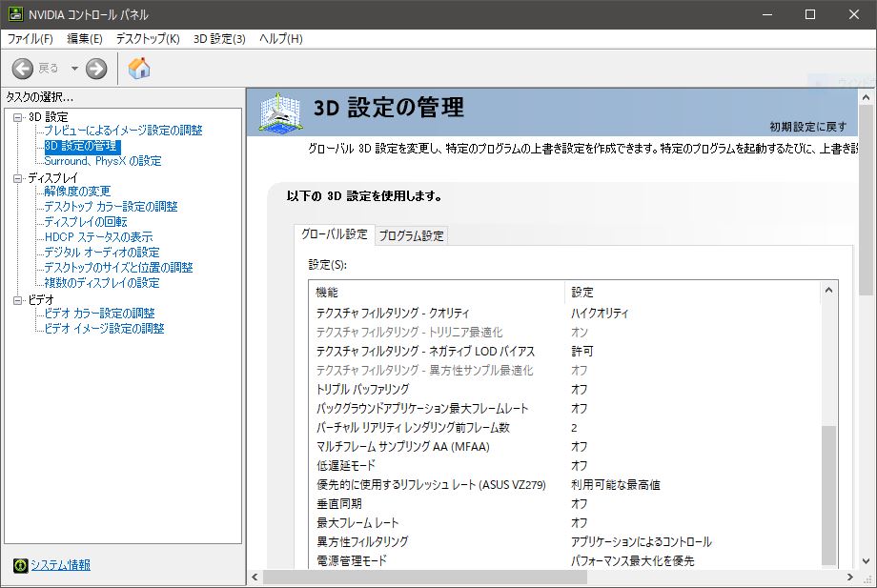The width and height of the screenshot is (877, 588).
Task: Open the 編集(E) menu
Action: click(x=85, y=38)
